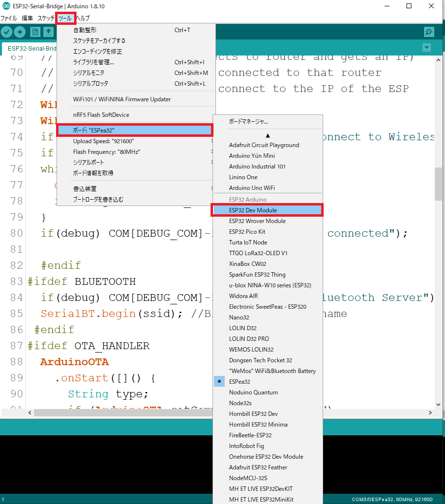This screenshot has height=504, width=445.
Task: Click the board list scroll-up triangle
Action: (268, 136)
